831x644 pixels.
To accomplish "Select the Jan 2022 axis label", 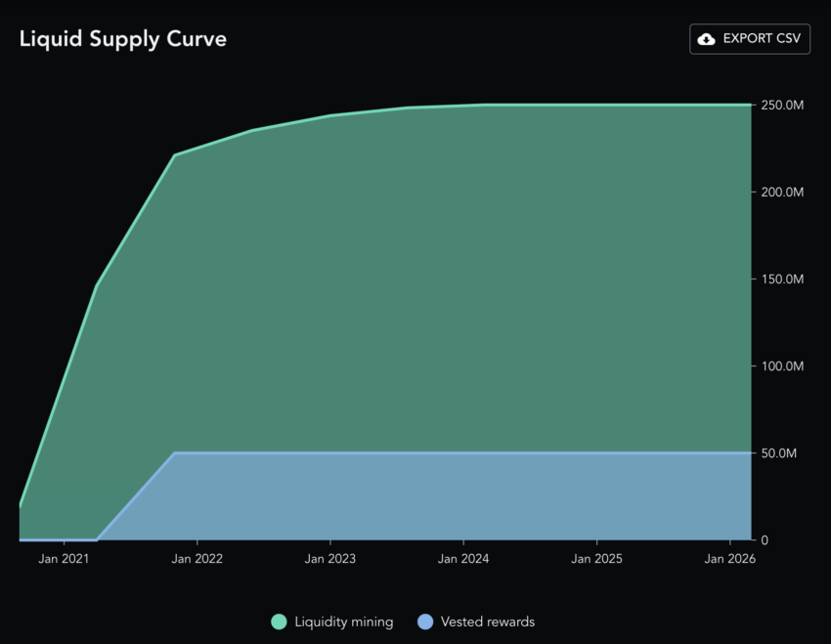I will [197, 559].
